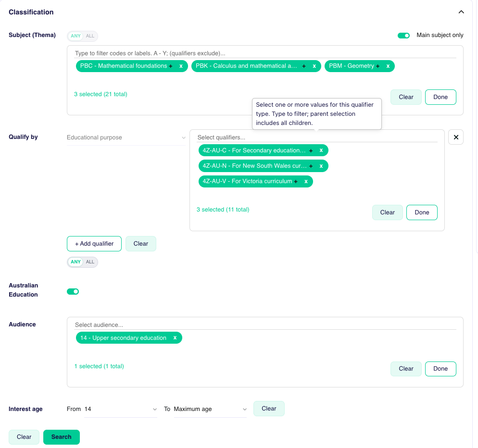Focus Select qualifiers input field
The height and width of the screenshot is (448, 478).
[x=317, y=137]
